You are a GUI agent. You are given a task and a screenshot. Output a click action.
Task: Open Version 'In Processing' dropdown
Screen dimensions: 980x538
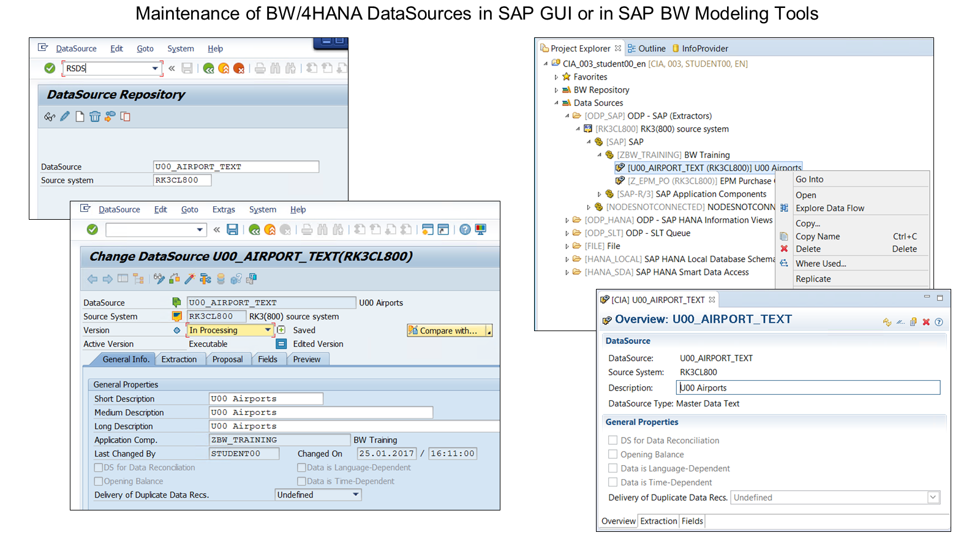268,330
